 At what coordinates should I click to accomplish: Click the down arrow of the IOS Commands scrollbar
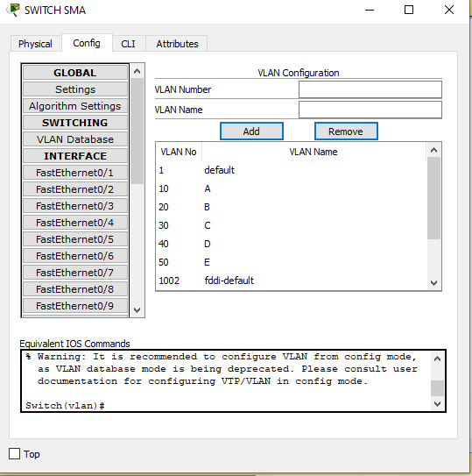pyautogui.click(x=437, y=404)
